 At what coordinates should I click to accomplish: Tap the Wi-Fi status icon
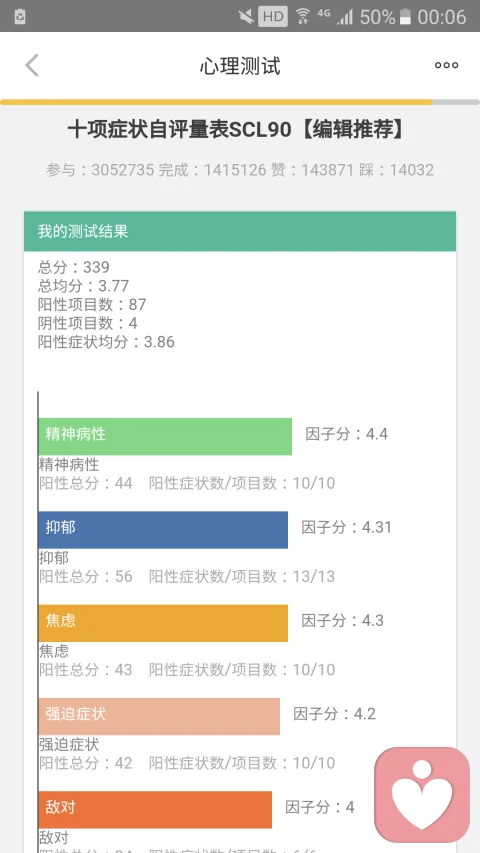coord(303,17)
